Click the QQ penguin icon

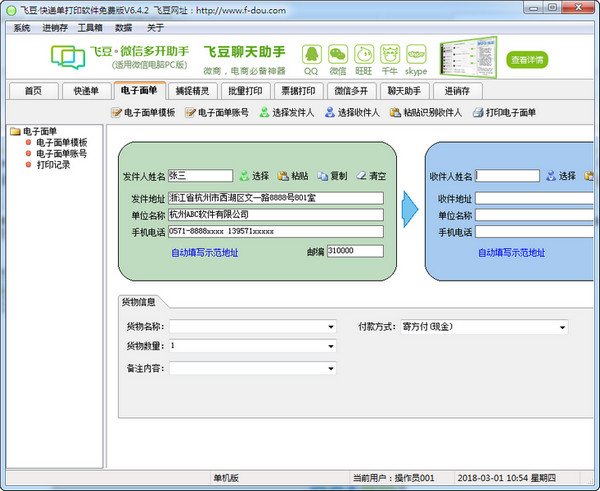pyautogui.click(x=311, y=54)
